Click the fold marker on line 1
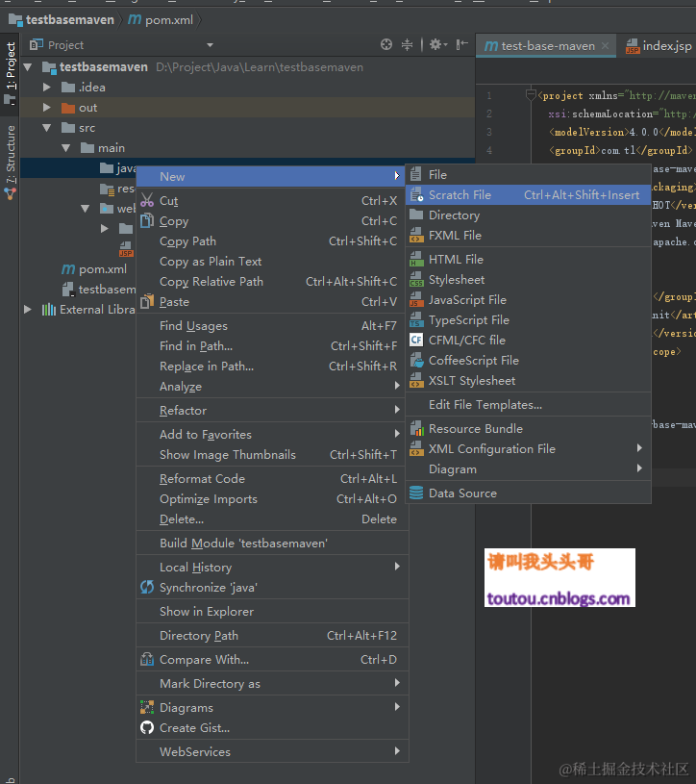This screenshot has width=696, height=784. pyautogui.click(x=531, y=94)
